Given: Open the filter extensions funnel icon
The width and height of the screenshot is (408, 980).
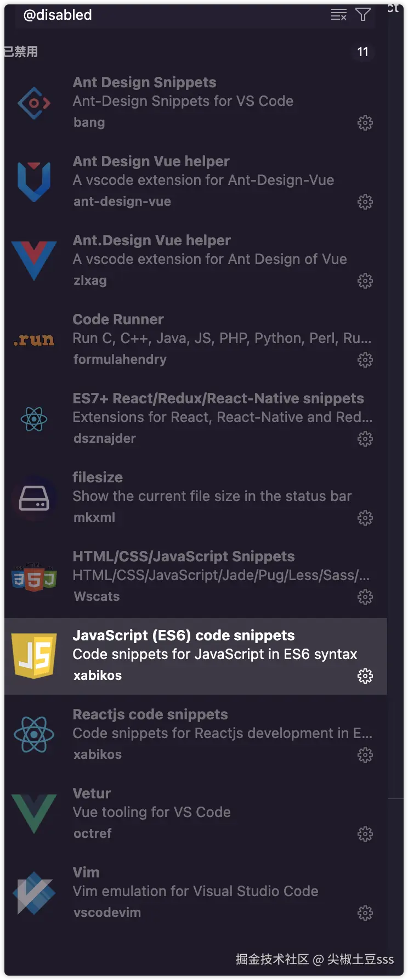Looking at the screenshot, I should pos(363,15).
